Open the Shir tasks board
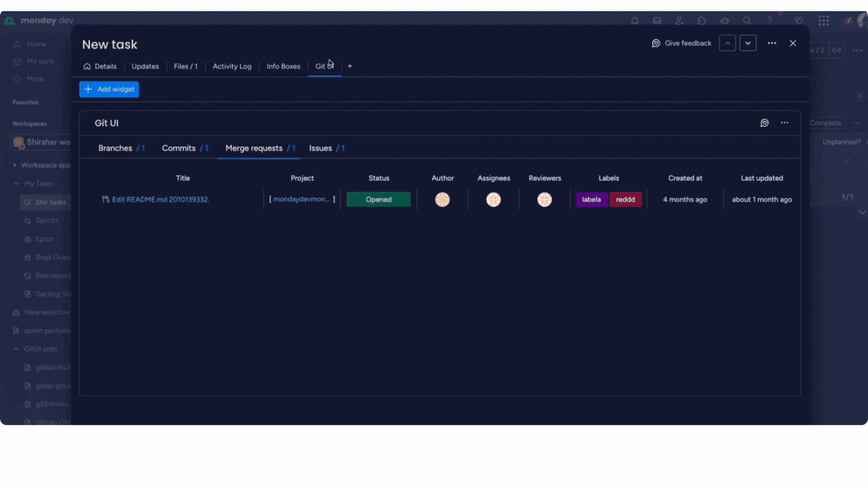 46,202
